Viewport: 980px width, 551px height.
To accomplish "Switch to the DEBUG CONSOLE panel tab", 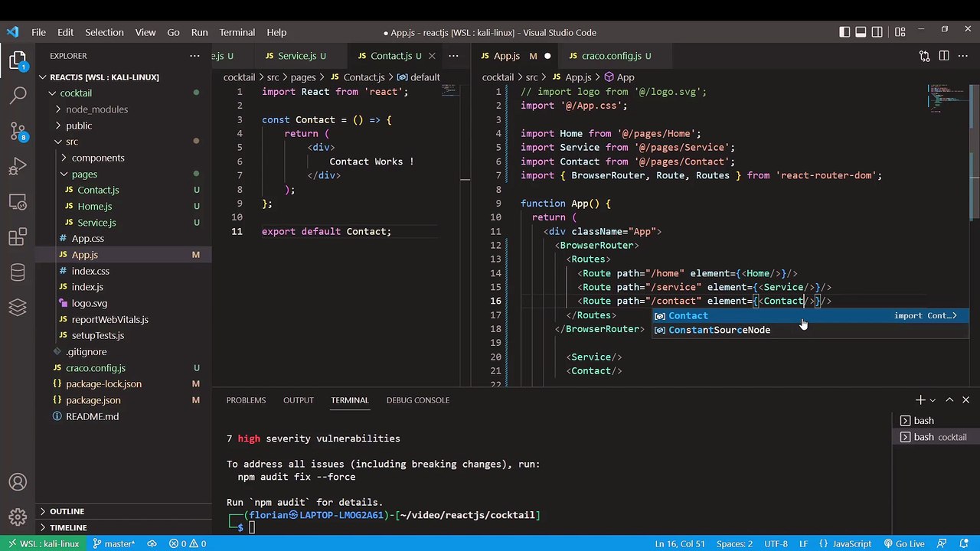I will pos(417,400).
